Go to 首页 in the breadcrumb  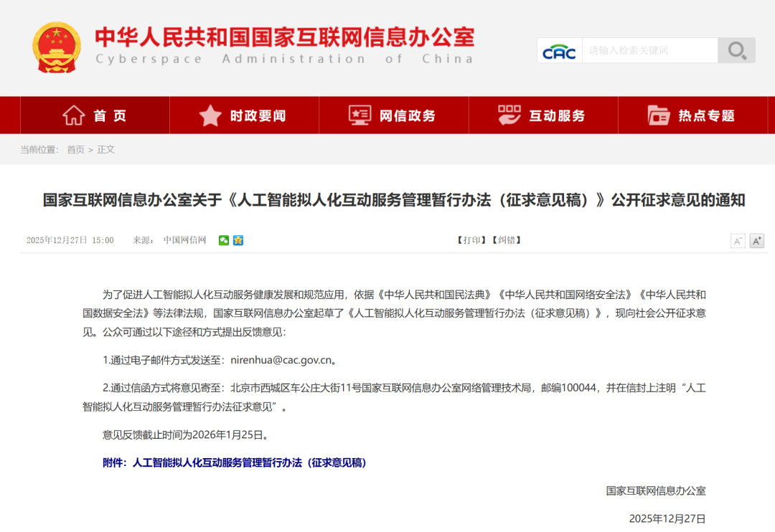pos(75,149)
